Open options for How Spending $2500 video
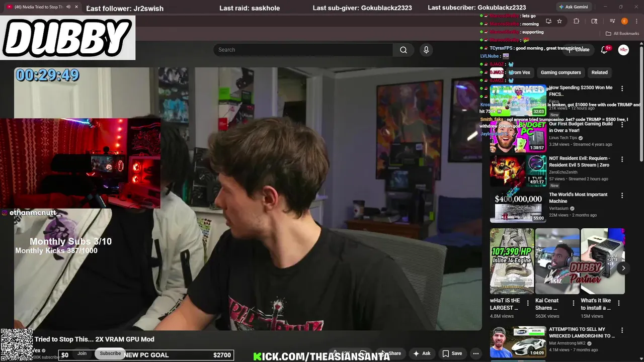Viewport: 644px width, 362px height. (x=622, y=88)
